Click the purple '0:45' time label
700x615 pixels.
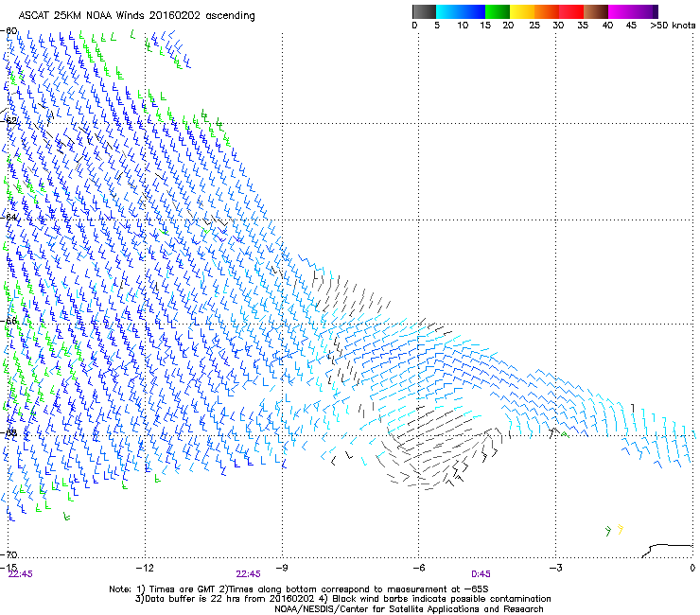point(481,574)
